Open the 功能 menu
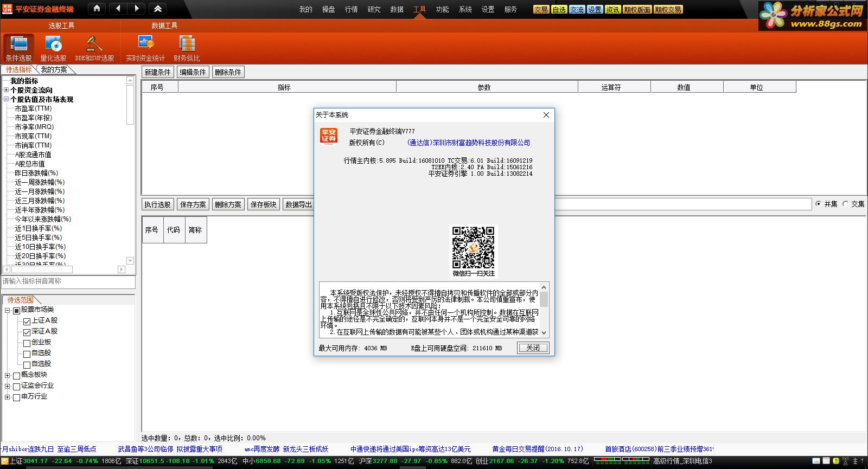Screen dimensions: 868x469 pos(443,9)
